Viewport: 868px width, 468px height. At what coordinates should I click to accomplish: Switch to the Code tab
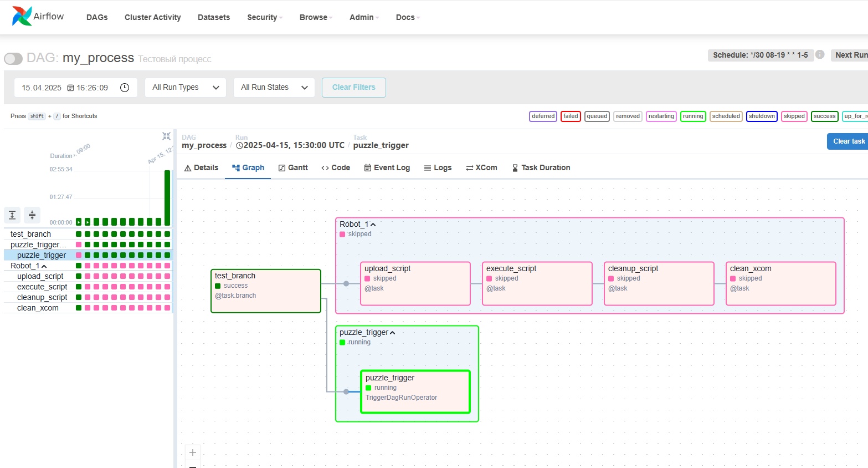click(336, 167)
